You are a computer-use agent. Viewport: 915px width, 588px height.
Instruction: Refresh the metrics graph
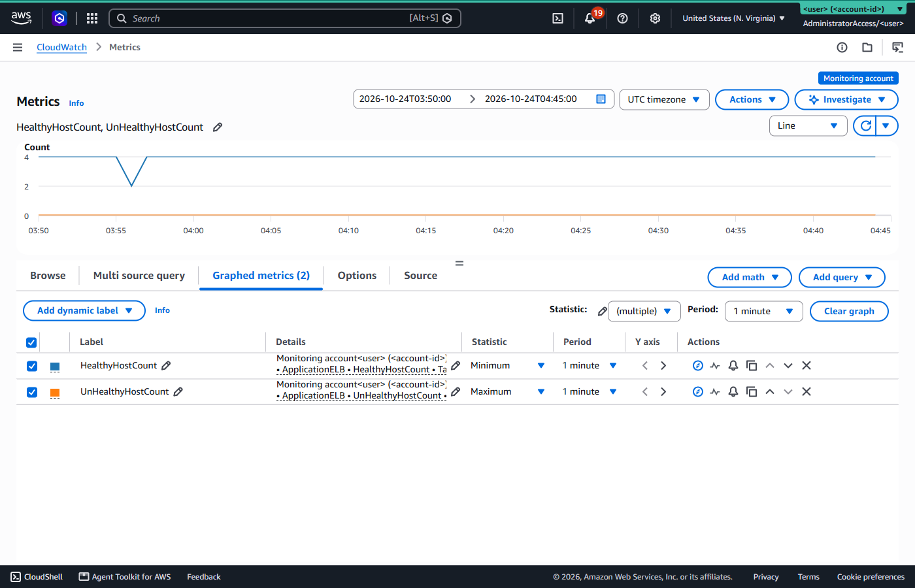865,125
